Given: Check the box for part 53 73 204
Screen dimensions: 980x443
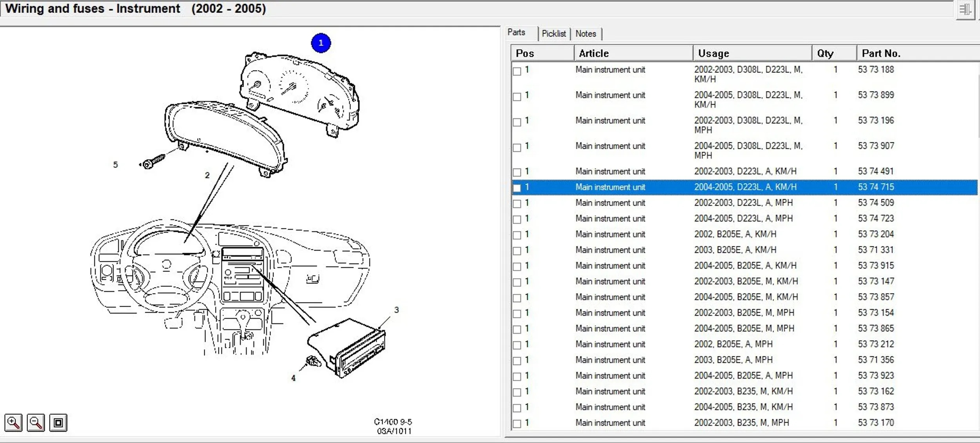Looking at the screenshot, I should 517,235.
